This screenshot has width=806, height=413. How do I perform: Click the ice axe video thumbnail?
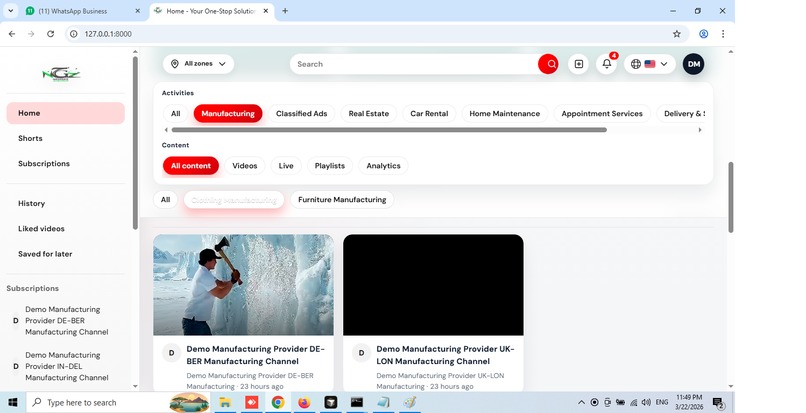[243, 285]
